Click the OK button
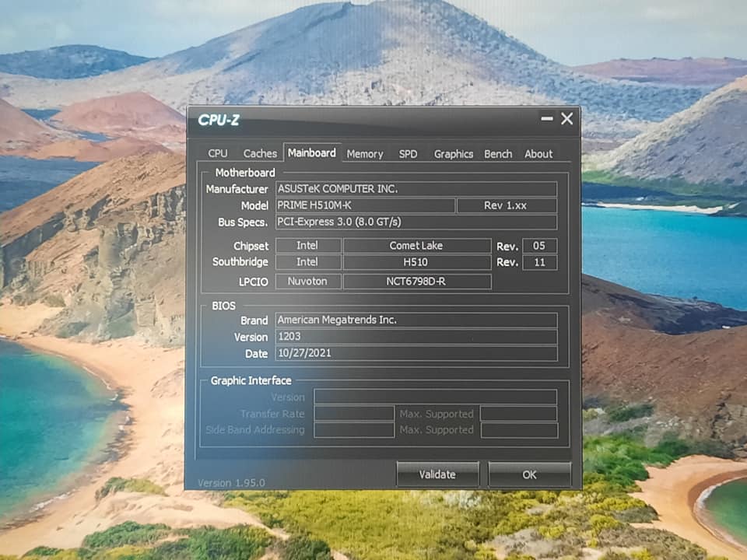747x560 pixels. [x=529, y=474]
